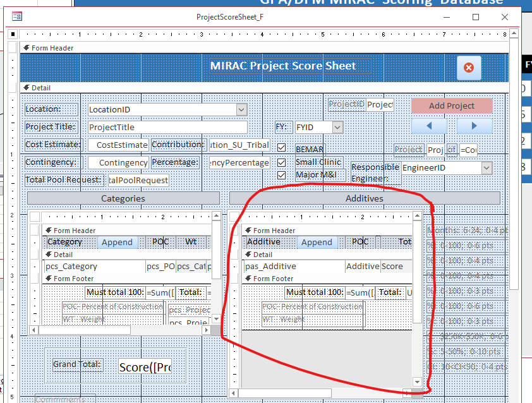Image resolution: width=532 pixels, height=403 pixels.
Task: Click the pas_Additive field in Additives subform
Action: point(294,267)
